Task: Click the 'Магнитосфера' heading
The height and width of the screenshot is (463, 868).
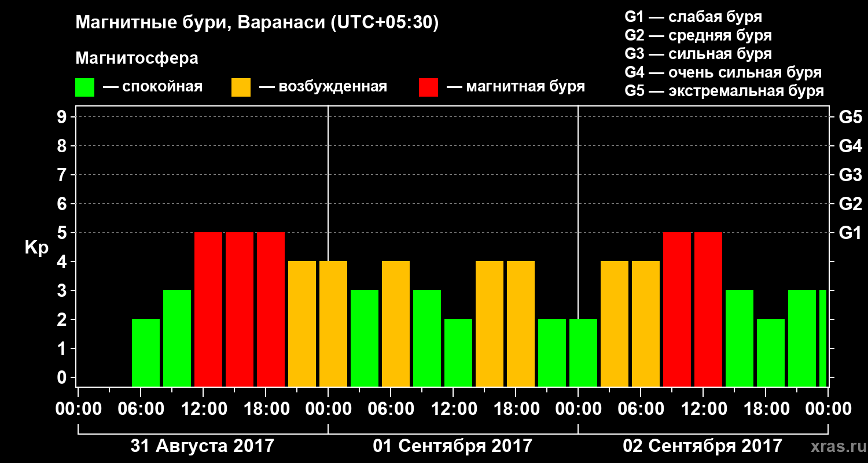Action: tap(137, 58)
